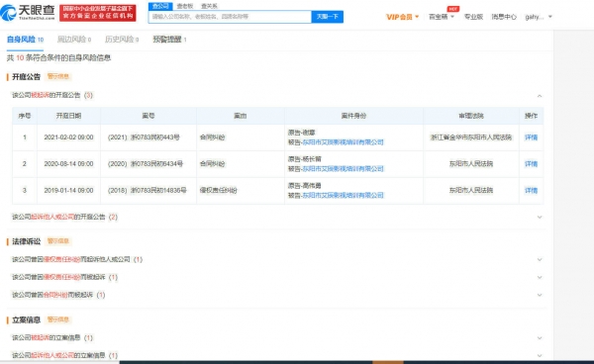Expand 该公司起诉他人或公司的开庭公告 (2)
Screen dimensions: 594x364
(x=540, y=218)
